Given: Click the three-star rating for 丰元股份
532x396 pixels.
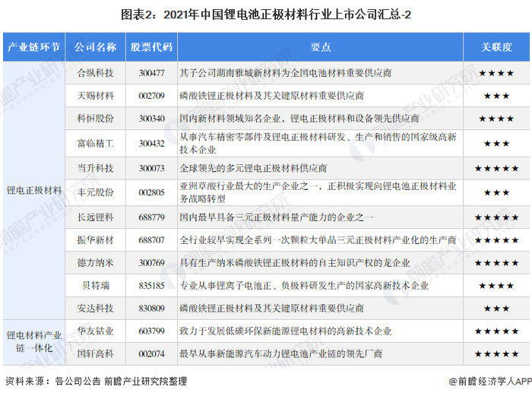Looking at the screenshot, I should [x=496, y=193].
